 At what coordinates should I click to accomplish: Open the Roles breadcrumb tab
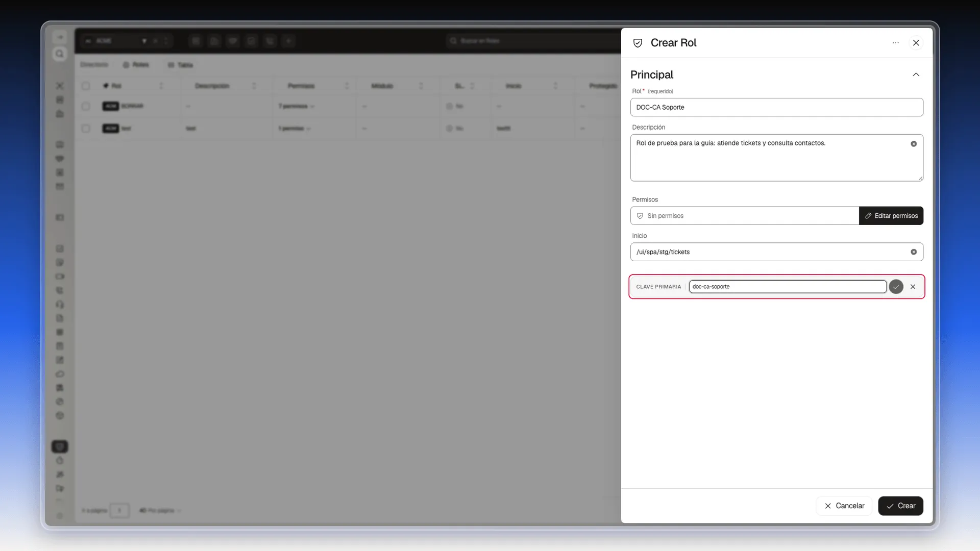point(136,65)
